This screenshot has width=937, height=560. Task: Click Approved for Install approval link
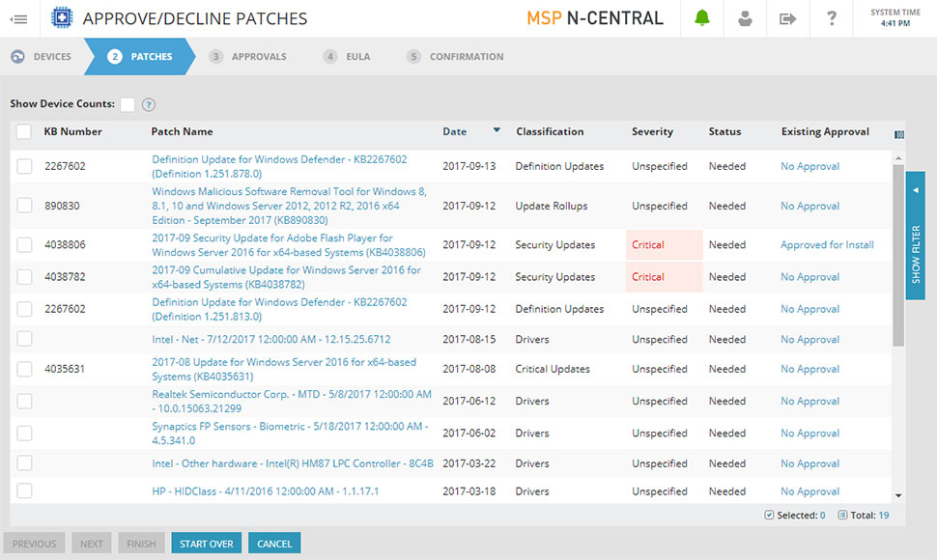(x=827, y=245)
